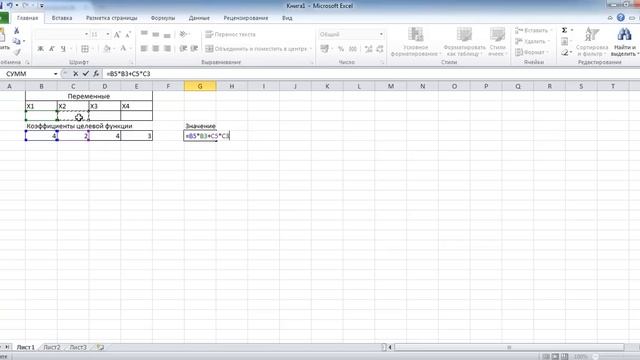This screenshot has height=360, width=640.
Task: Click the Copy icon in clipboard group
Action: 16,41
